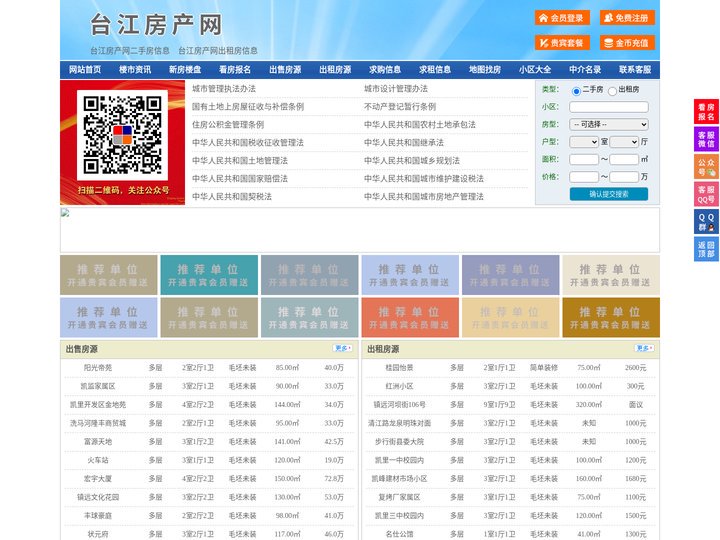Click 更多 in the 出售房源 panel
The image size is (720, 540).
click(343, 348)
